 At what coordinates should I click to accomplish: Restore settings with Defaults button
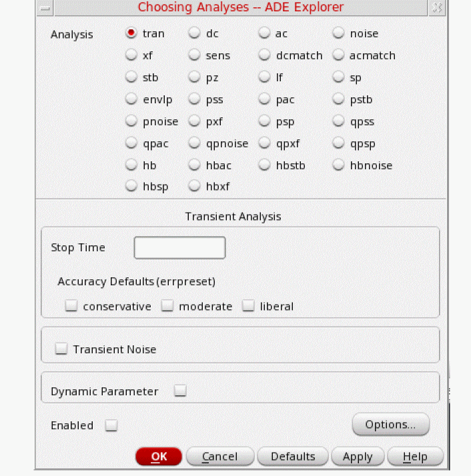pos(293,456)
